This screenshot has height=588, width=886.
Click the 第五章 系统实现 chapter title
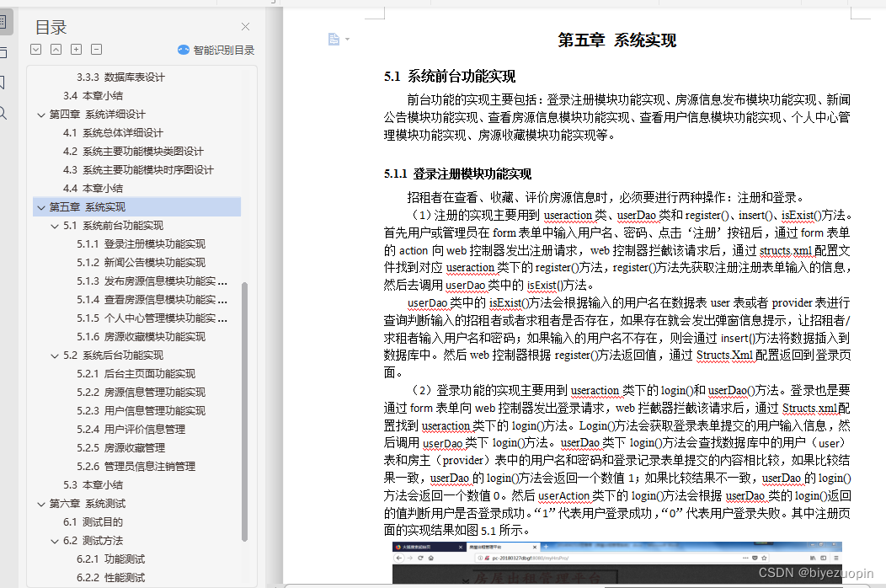click(617, 40)
